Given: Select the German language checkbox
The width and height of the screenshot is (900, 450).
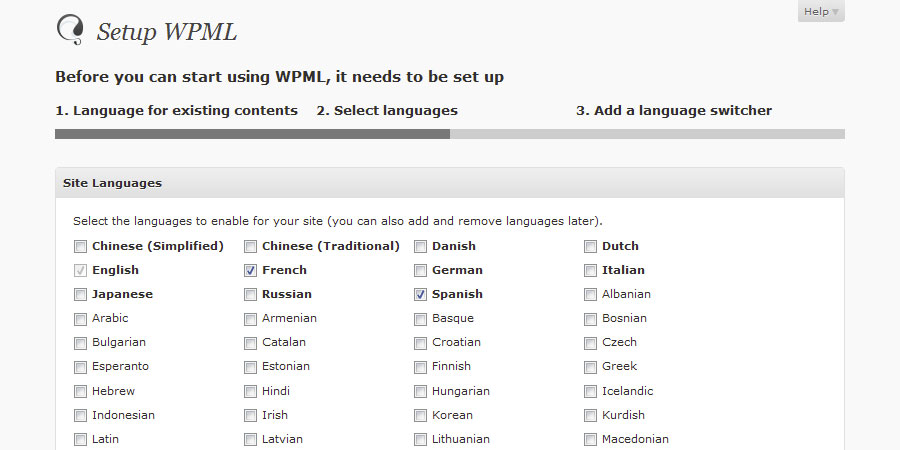Looking at the screenshot, I should pos(420,270).
